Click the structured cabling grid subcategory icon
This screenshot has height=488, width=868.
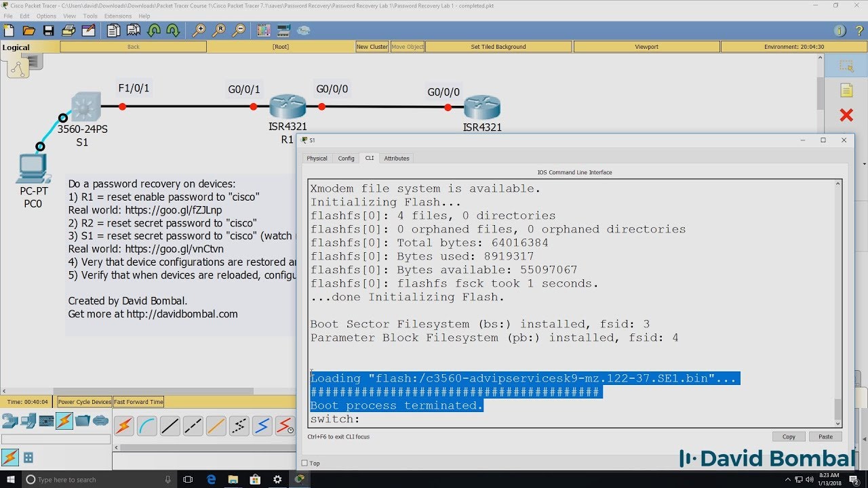pos(28,457)
